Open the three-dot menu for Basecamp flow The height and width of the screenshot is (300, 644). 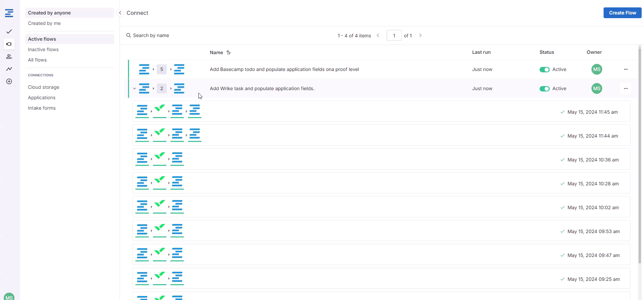pyautogui.click(x=625, y=69)
